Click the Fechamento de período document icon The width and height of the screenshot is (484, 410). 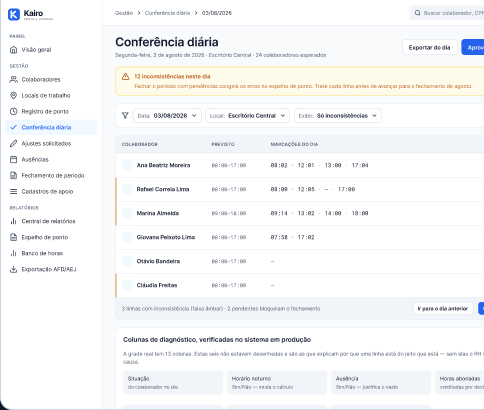click(x=13, y=175)
